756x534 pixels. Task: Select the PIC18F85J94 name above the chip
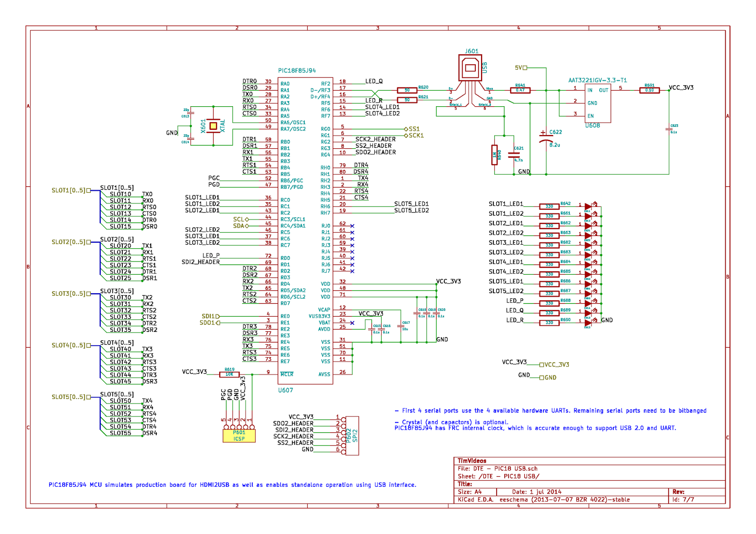tap(297, 71)
